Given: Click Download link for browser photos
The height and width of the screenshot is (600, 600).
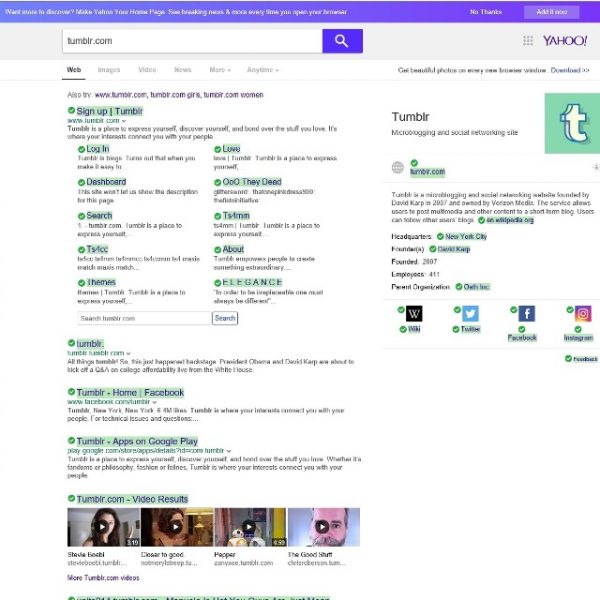Looking at the screenshot, I should tap(569, 70).
